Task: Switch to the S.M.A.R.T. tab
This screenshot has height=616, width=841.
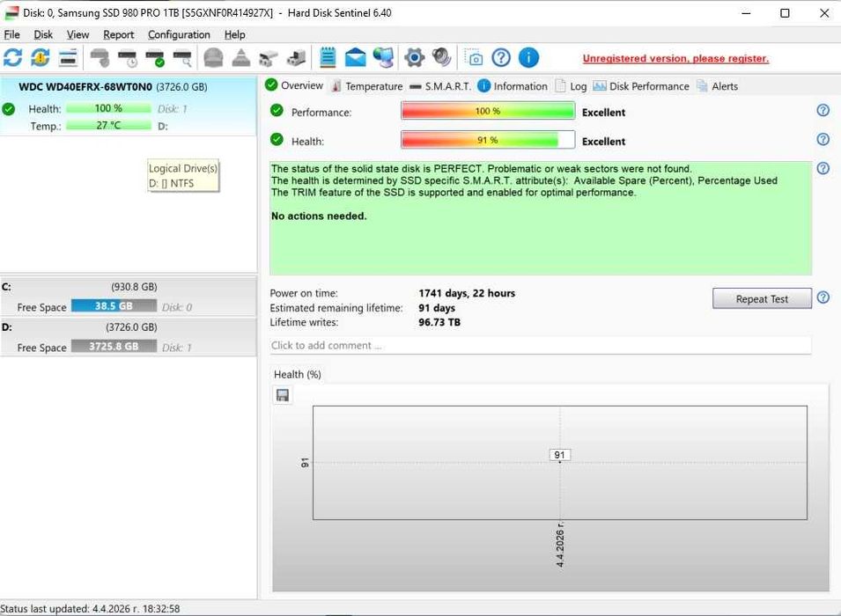Action: point(440,85)
